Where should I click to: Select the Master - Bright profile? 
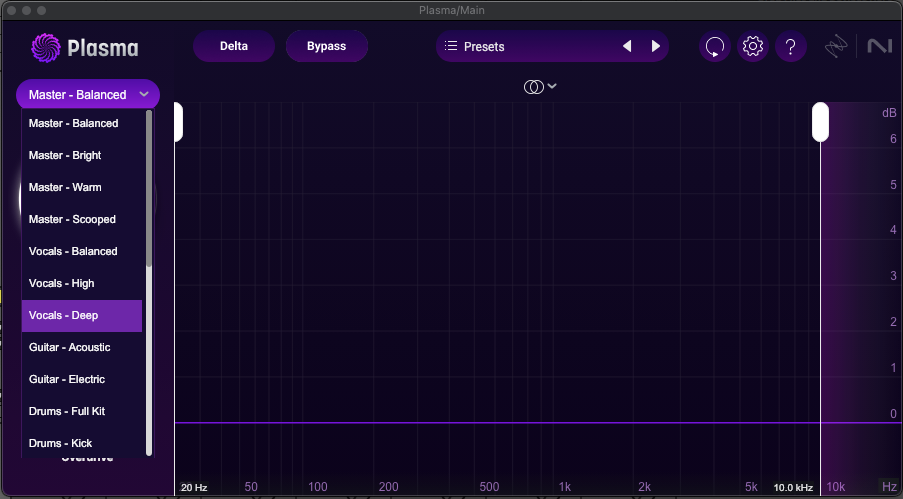(x=82, y=155)
